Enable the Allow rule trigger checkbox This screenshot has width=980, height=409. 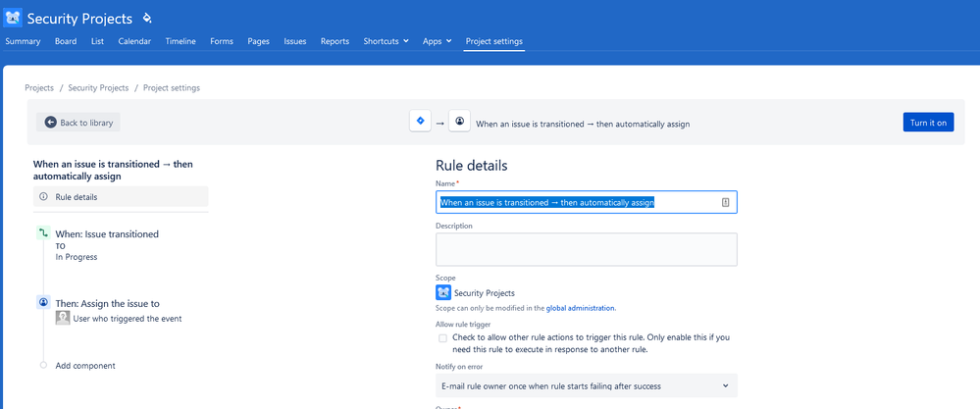[442, 337]
